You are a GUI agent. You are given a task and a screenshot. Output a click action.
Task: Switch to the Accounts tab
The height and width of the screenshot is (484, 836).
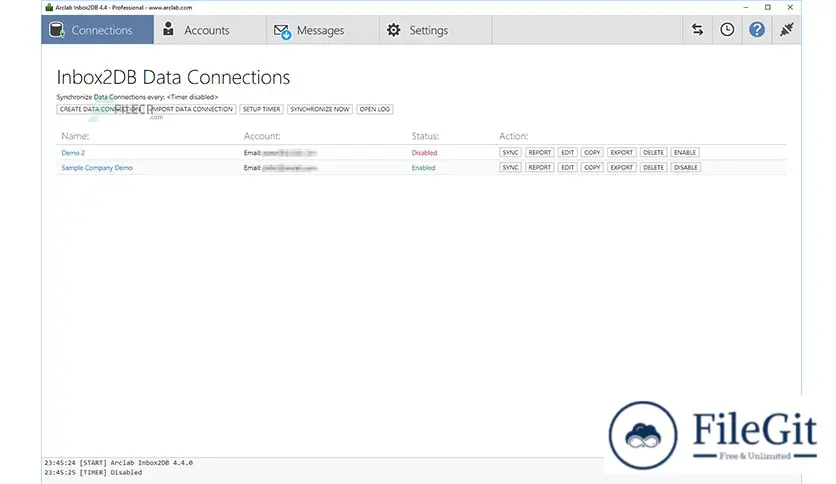pyautogui.click(x=210, y=30)
